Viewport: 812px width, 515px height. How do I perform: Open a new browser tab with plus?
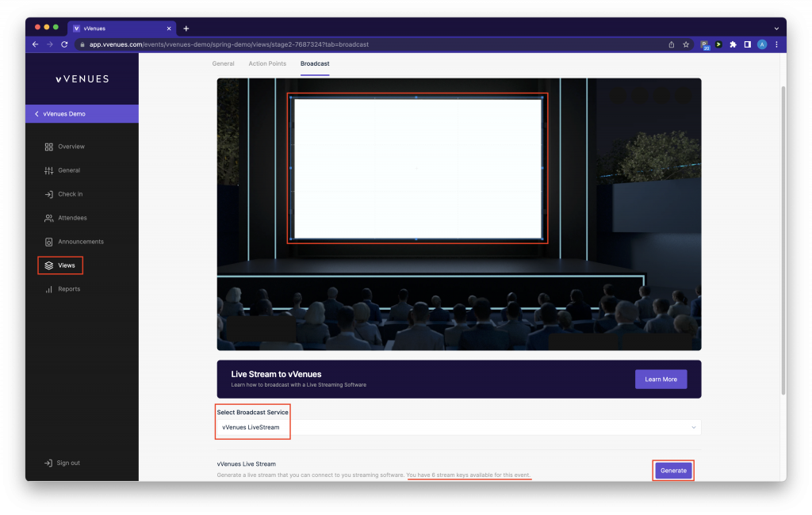(186, 29)
